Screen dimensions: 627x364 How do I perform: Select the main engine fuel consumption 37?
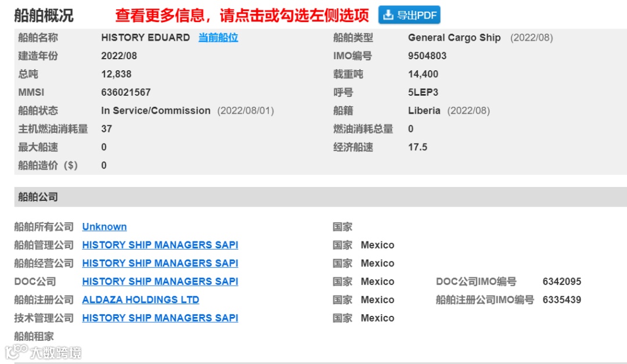106,129
